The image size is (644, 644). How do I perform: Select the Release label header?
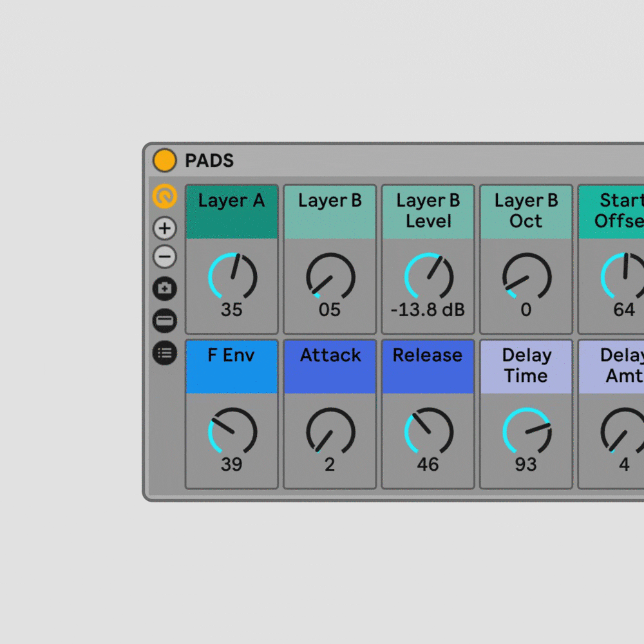428,367
